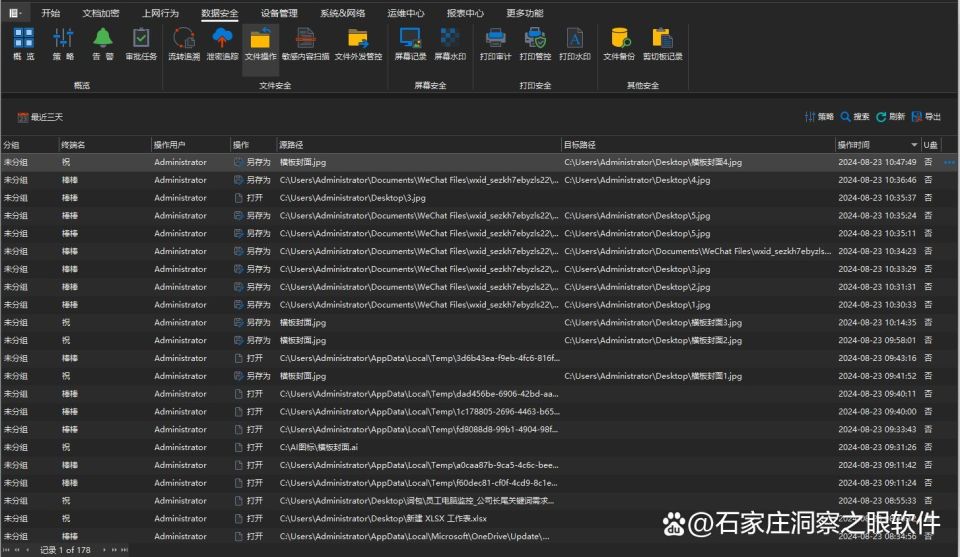Select the 数据安全 tab
Screen dimensions: 960x557
click(219, 13)
